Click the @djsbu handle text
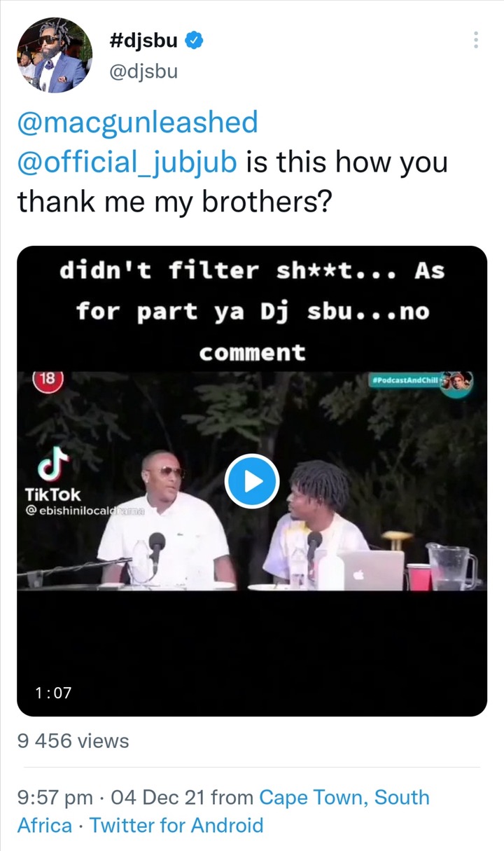This screenshot has width=504, height=851. pos(143,71)
